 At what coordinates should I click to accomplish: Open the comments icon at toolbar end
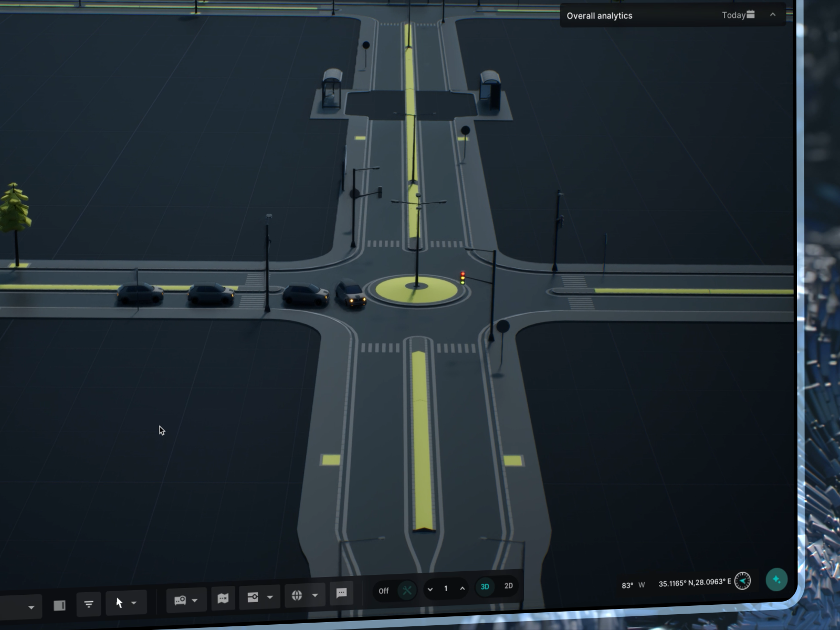tap(341, 592)
